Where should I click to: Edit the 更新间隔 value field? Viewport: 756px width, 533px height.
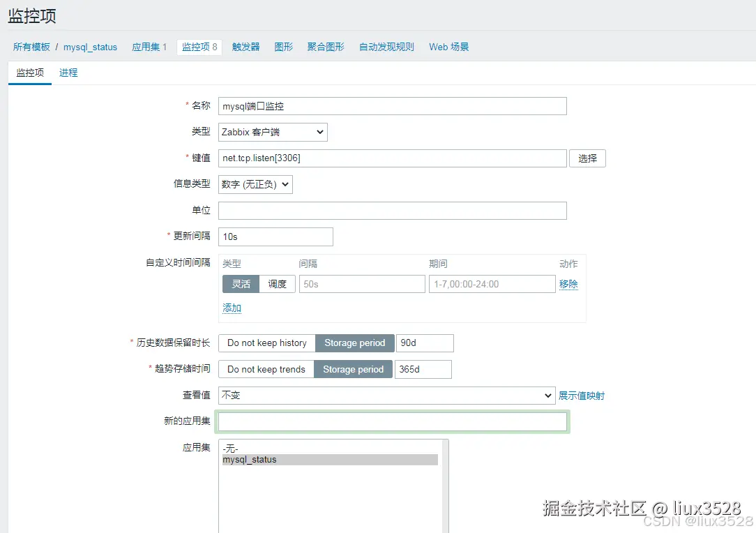coord(275,237)
